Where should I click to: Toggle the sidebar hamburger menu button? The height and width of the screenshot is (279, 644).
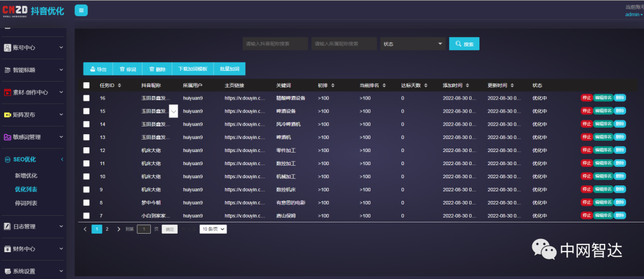point(81,10)
